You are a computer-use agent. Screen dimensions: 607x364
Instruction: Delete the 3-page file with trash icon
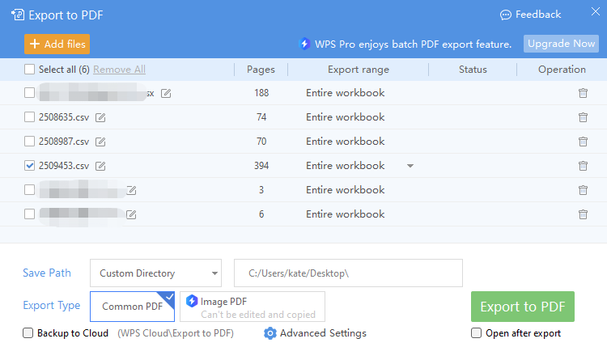pyautogui.click(x=583, y=190)
